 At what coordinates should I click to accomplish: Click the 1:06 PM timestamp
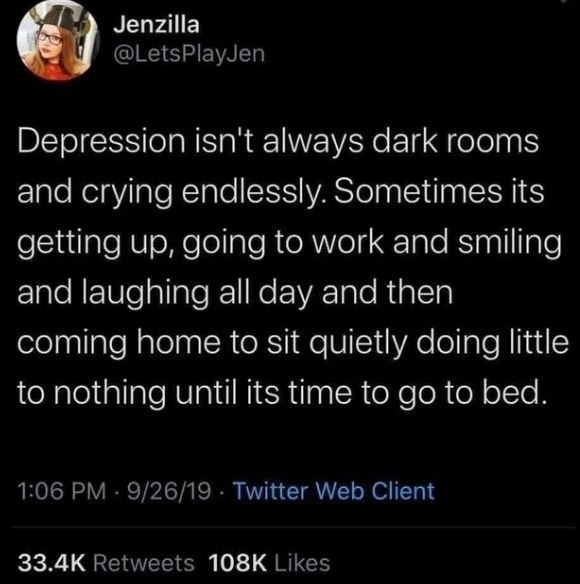61,491
